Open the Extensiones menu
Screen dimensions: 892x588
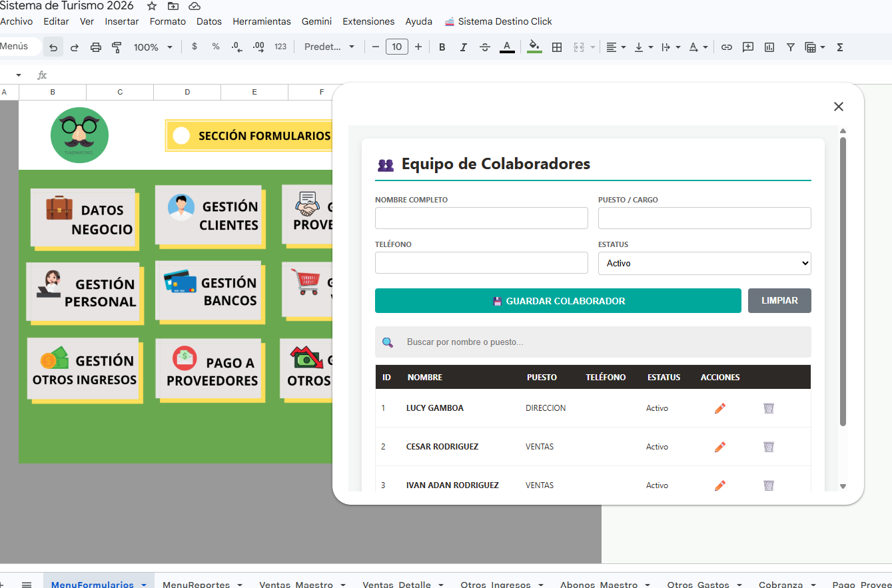(x=368, y=21)
